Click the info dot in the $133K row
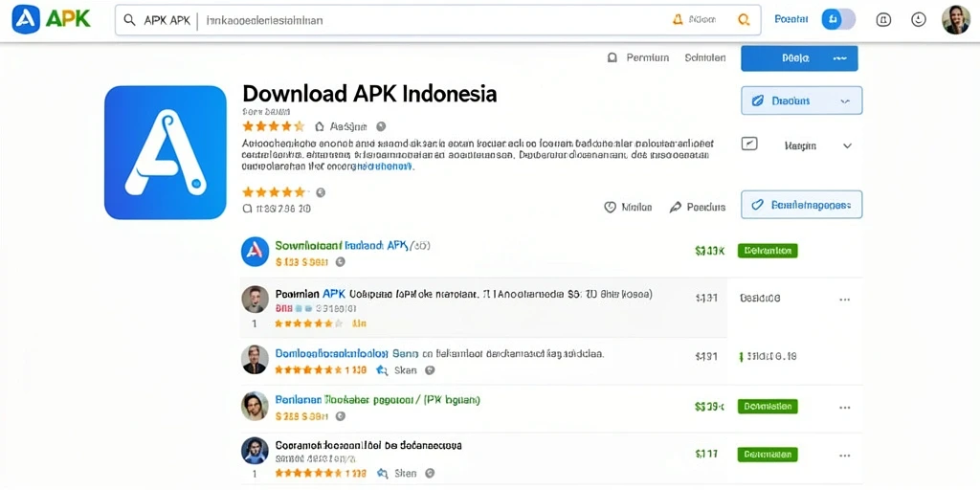The image size is (980, 490). pyautogui.click(x=340, y=262)
